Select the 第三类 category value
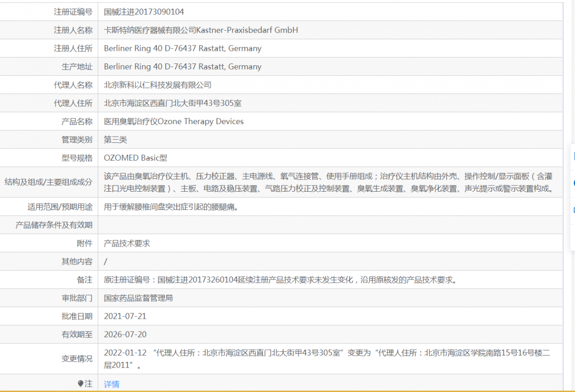This screenshot has height=392, width=575. point(115,139)
